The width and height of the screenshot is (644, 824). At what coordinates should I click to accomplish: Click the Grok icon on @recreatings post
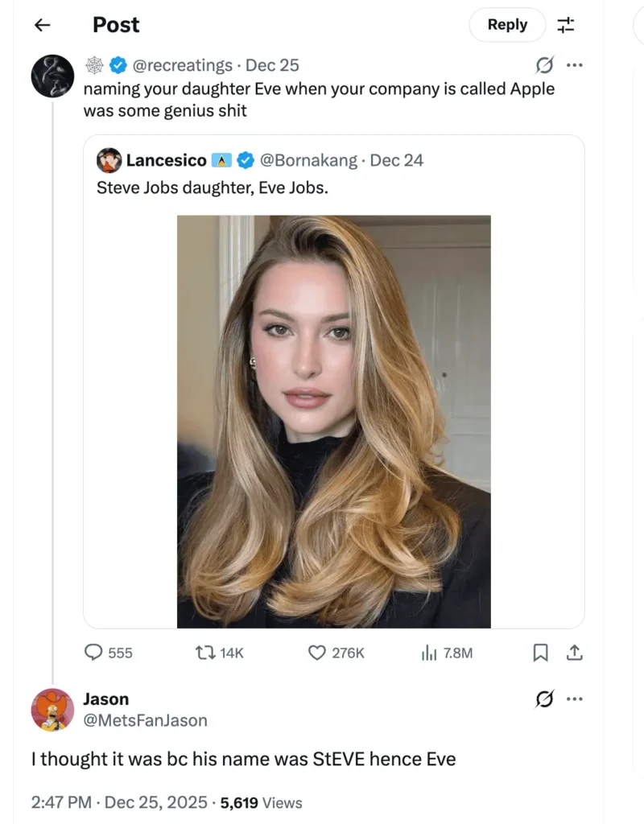(545, 65)
